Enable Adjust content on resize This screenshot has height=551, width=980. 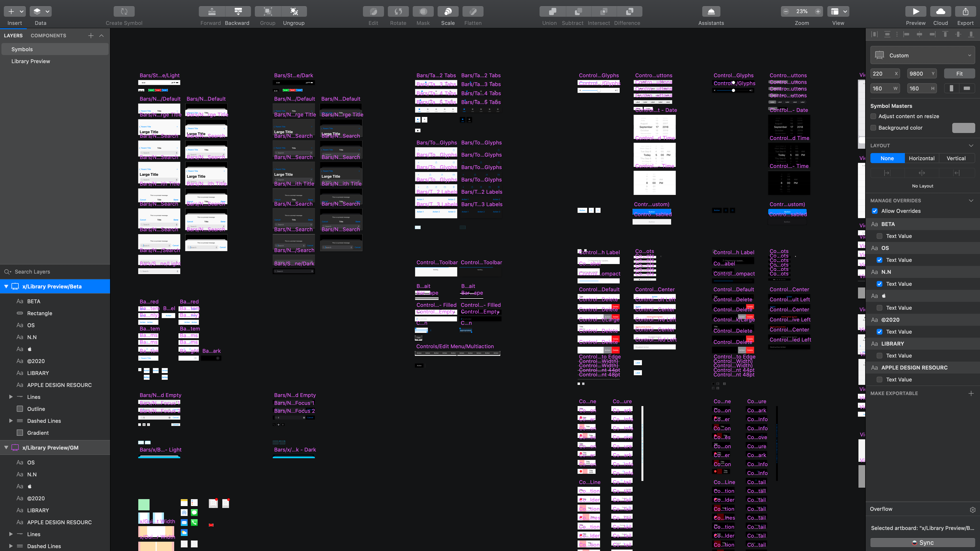(x=874, y=116)
